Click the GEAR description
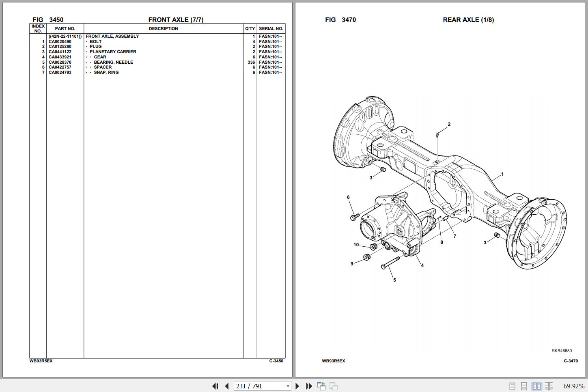588x392 pixels. 100,57
